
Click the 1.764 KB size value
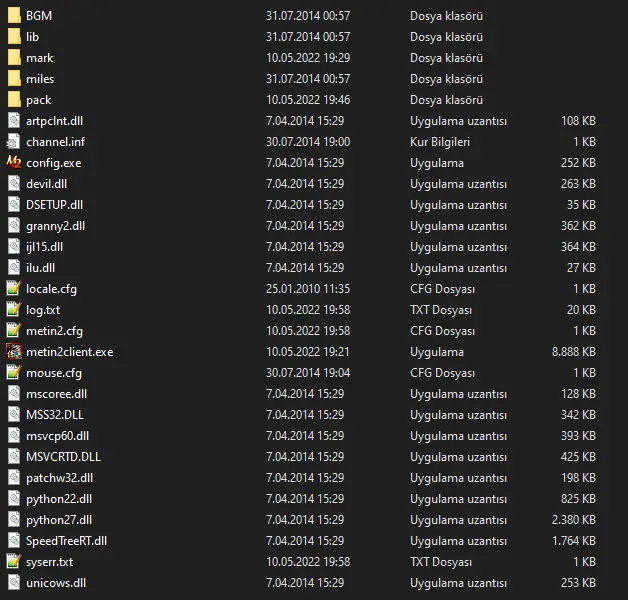click(x=574, y=541)
